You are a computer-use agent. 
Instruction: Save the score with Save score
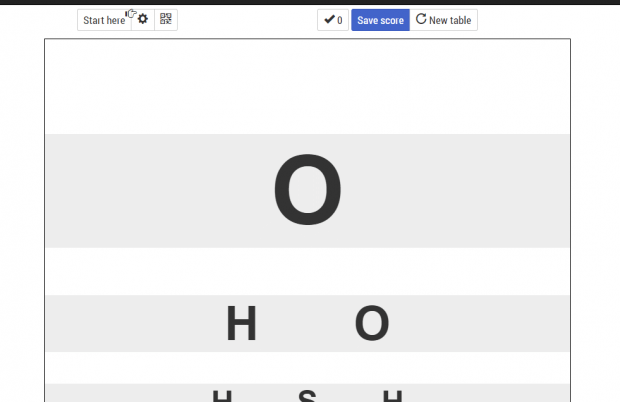pos(380,20)
